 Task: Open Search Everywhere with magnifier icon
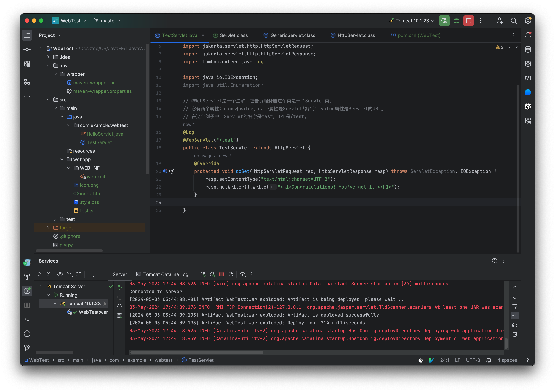click(x=514, y=21)
